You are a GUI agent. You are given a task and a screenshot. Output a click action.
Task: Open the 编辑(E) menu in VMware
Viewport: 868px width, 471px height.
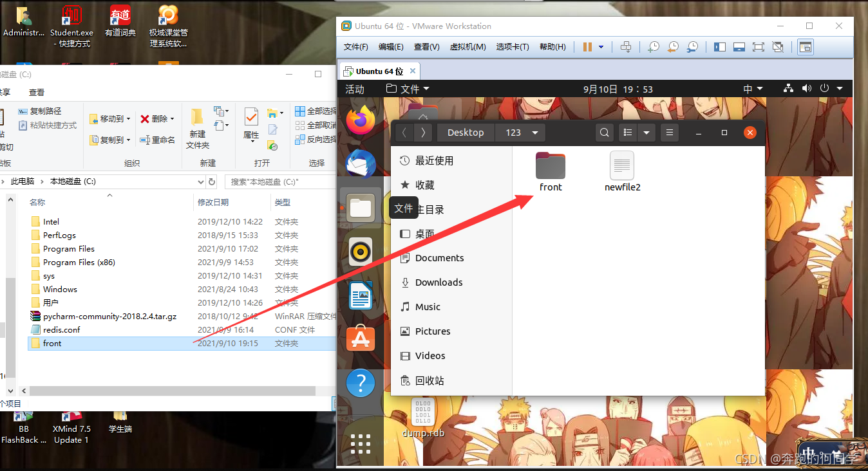coord(391,47)
